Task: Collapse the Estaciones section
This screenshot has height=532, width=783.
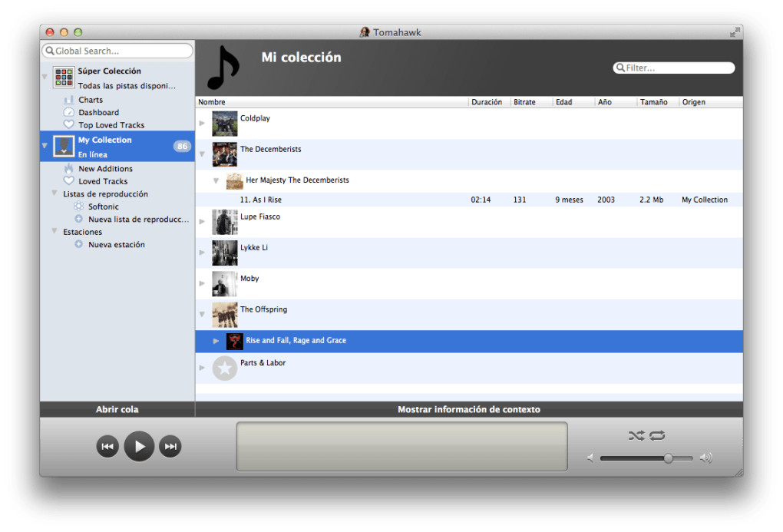Action: coord(55,231)
